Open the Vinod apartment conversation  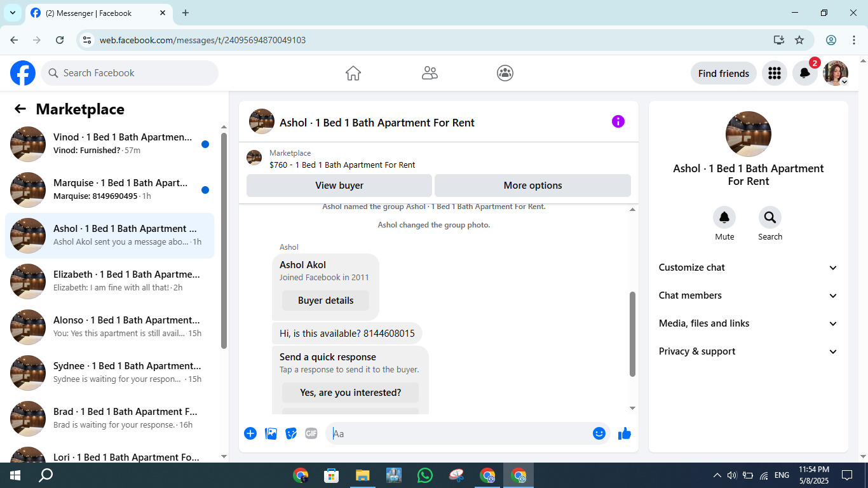pyautogui.click(x=110, y=144)
